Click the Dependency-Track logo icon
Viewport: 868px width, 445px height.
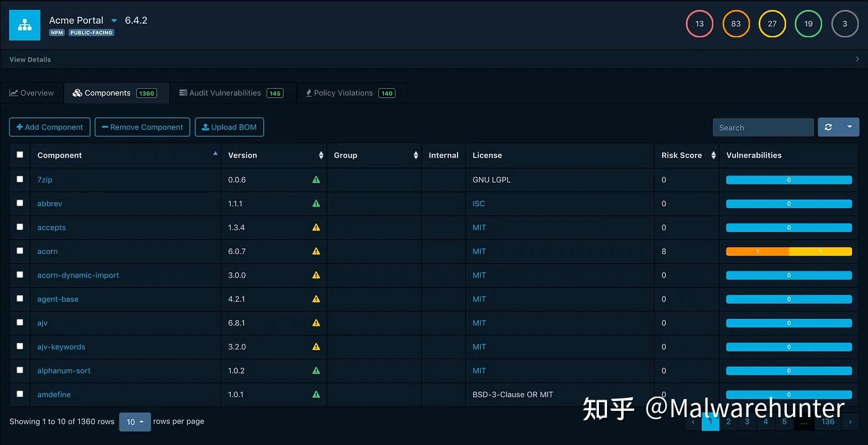click(24, 24)
